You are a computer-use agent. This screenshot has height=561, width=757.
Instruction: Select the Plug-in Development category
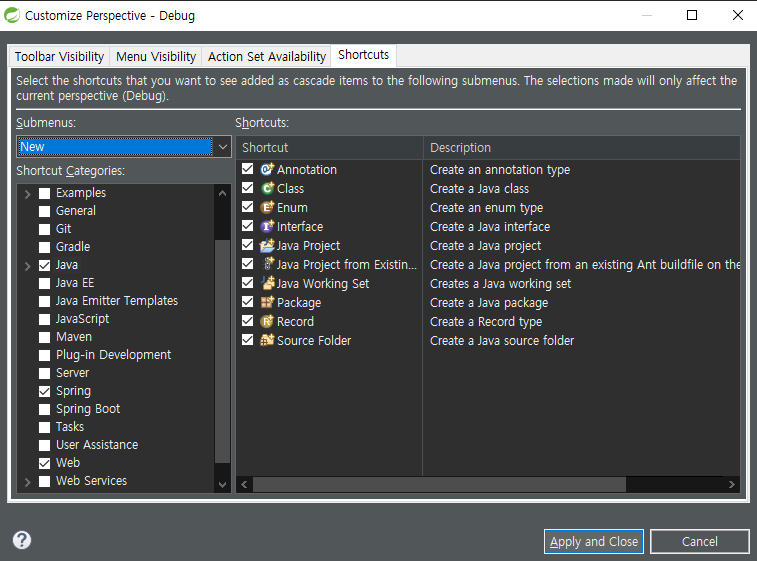coord(113,355)
